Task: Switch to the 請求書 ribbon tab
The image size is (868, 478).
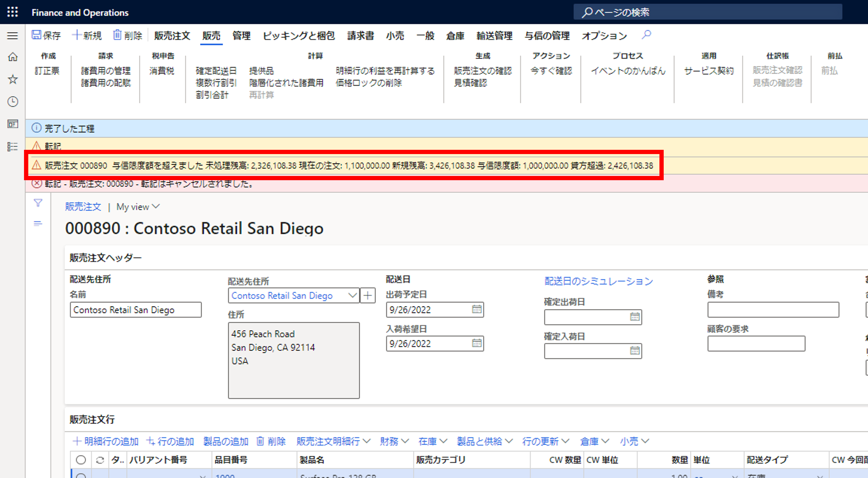Action: pos(360,36)
